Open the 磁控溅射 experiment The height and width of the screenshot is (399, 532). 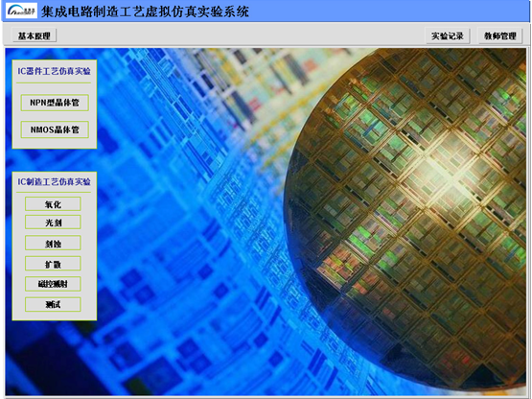(53, 284)
